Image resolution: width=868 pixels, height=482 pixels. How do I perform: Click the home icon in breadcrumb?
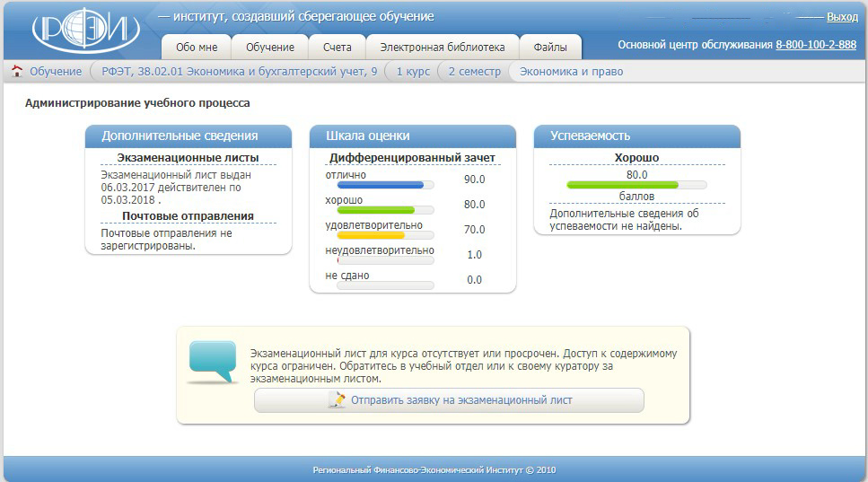16,71
